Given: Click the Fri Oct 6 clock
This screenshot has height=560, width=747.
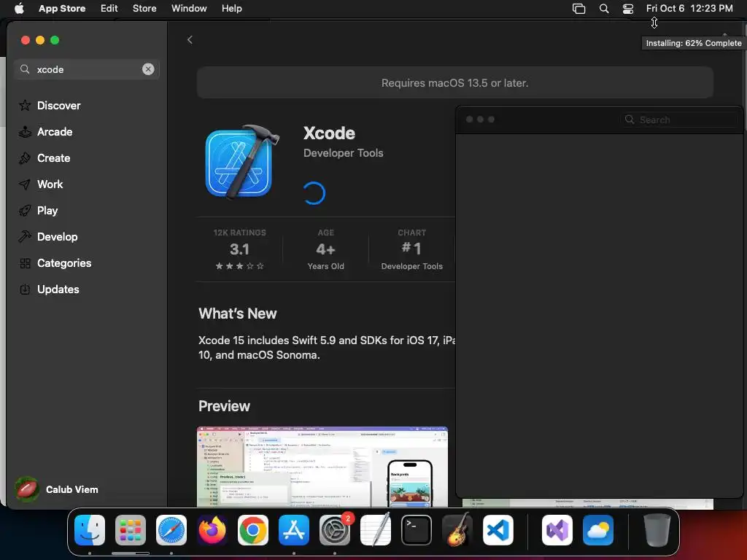Looking at the screenshot, I should [689, 8].
